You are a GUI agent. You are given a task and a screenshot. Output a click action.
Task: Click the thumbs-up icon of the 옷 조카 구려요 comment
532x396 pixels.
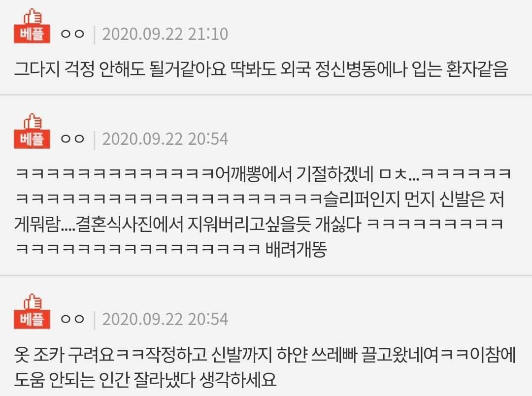click(33, 301)
